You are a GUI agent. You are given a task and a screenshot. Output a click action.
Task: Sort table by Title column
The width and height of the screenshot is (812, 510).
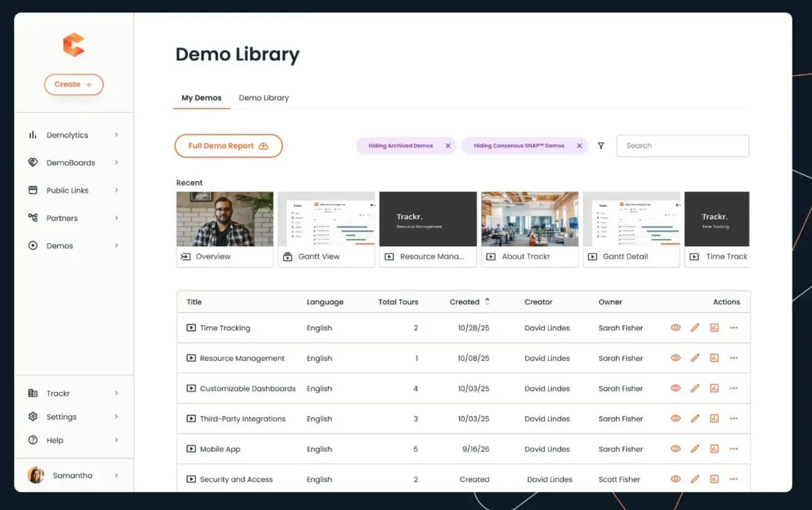coord(194,302)
